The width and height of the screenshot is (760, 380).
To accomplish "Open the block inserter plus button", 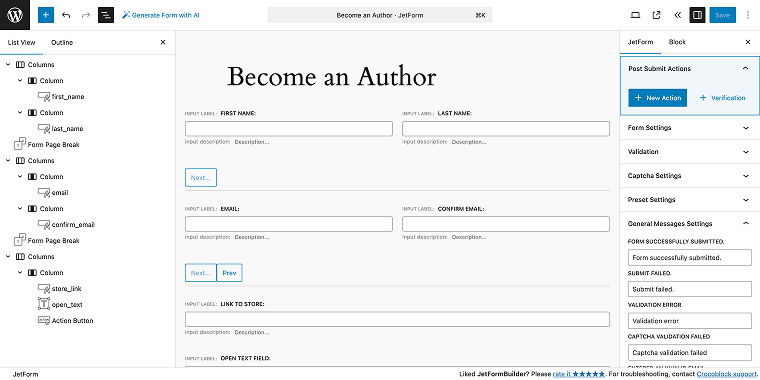I will click(x=46, y=15).
